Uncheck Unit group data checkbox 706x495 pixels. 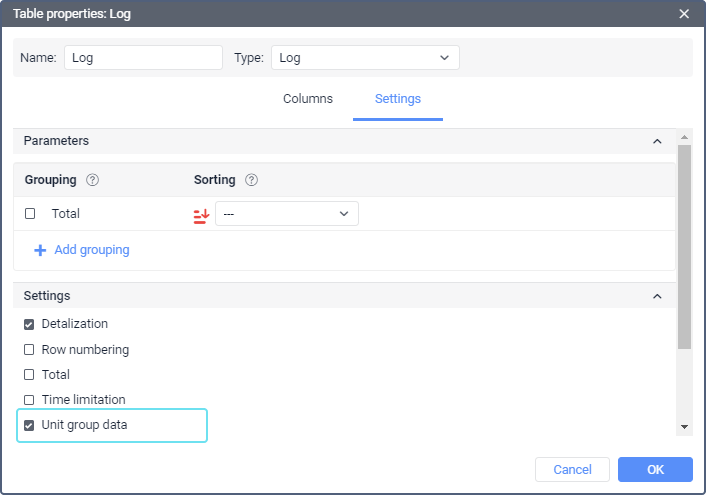tap(29, 425)
